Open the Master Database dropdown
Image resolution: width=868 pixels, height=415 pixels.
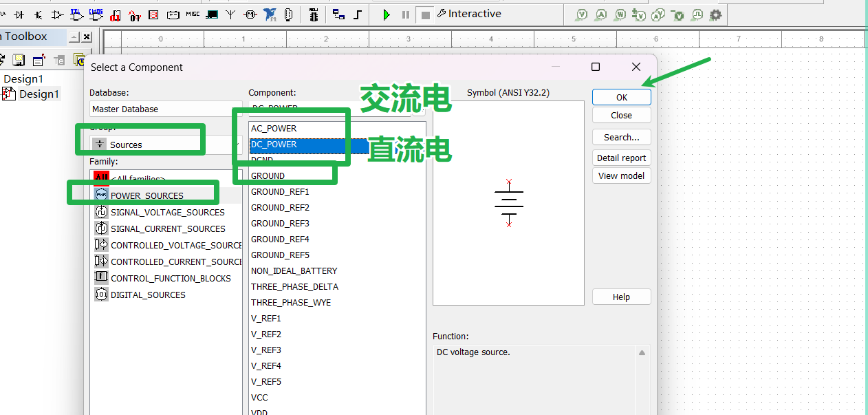[166, 109]
